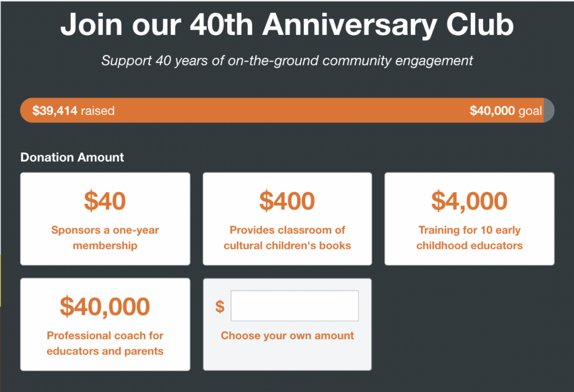Click the 'Donation Amount' section heading
The height and width of the screenshot is (392, 574).
72,157
